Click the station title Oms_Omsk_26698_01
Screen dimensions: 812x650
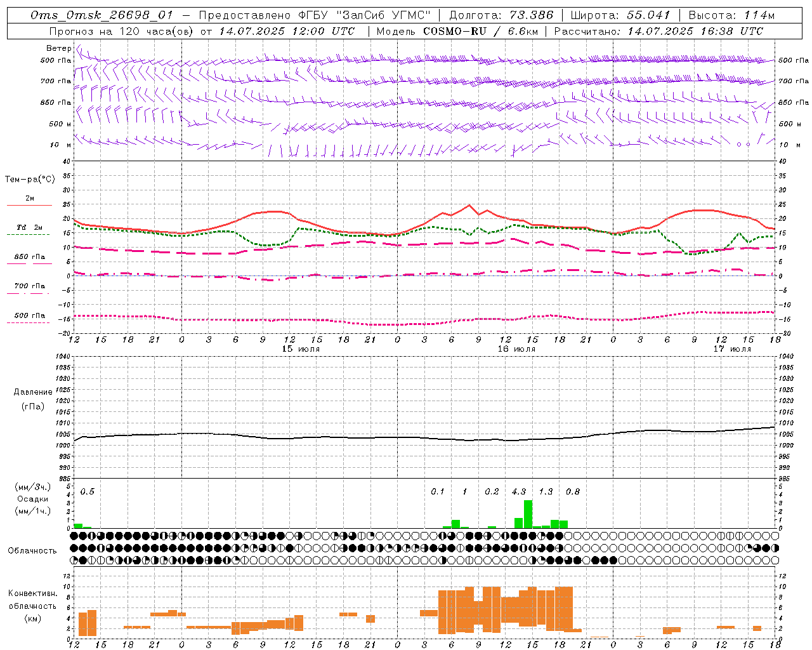click(101, 15)
